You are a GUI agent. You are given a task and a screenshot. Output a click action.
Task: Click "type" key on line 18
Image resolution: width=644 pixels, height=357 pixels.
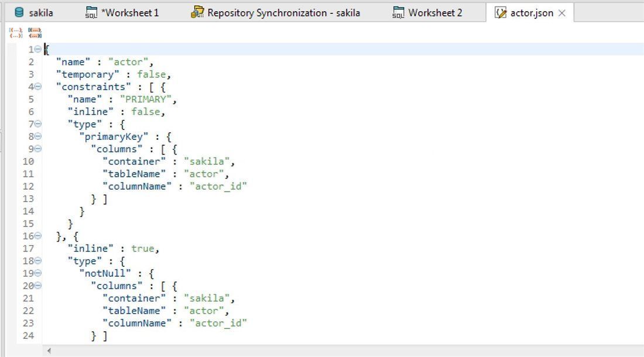pyautogui.click(x=85, y=261)
